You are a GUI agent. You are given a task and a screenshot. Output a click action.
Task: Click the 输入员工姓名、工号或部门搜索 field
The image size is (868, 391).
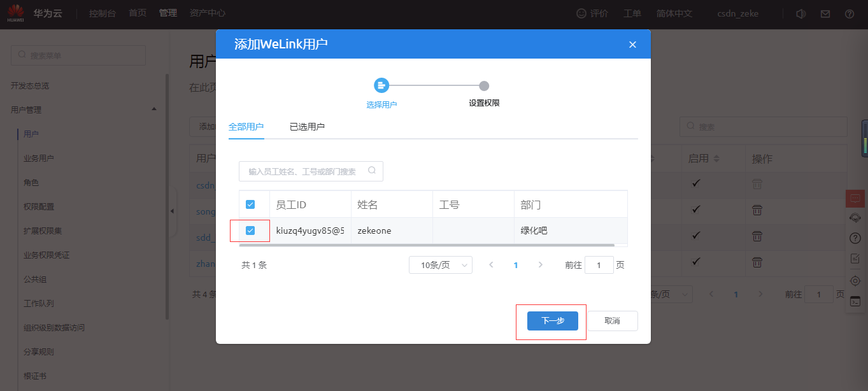[311, 171]
